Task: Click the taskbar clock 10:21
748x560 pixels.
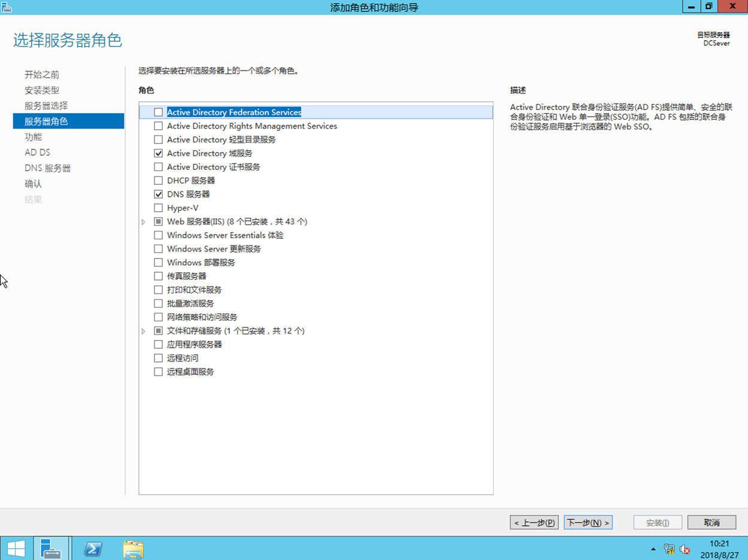Action: click(719, 544)
